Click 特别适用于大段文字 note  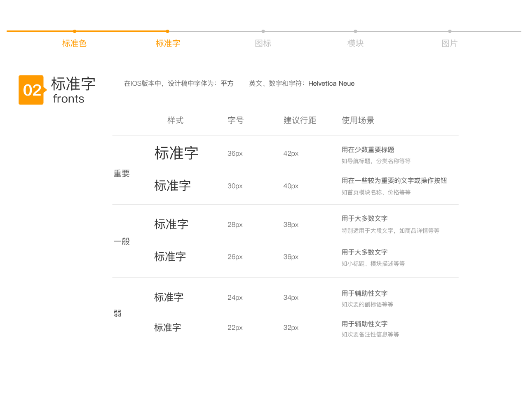367,231
